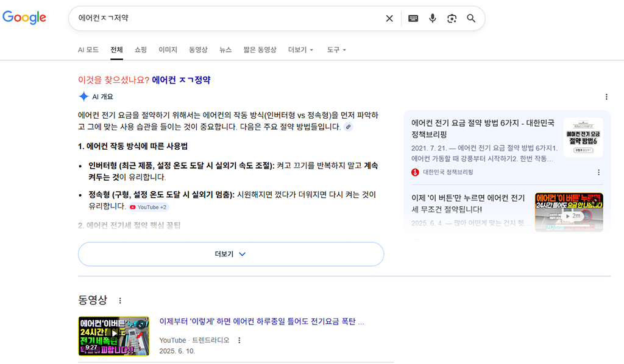Open 에어컨 전기 요금 절약 방법 6가지 article

point(483,128)
